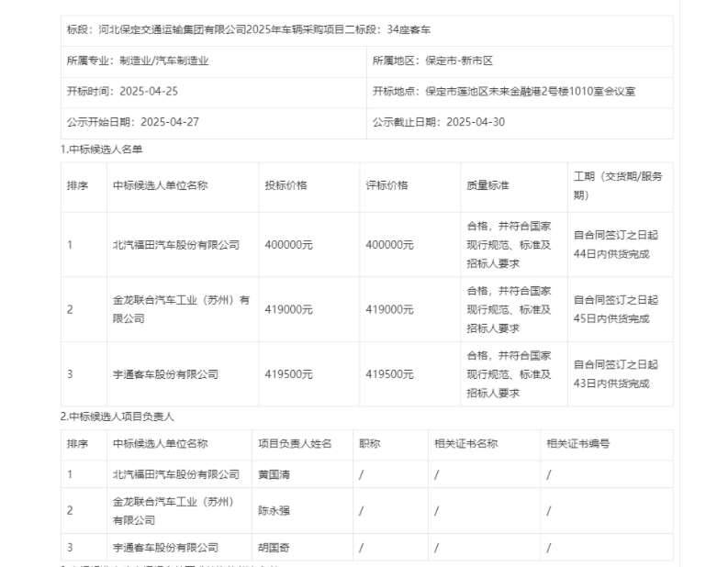Image resolution: width=728 pixels, height=567 pixels.
Task: Click the 公示截止日期 2025-04-30 cell
Action: 438,122
